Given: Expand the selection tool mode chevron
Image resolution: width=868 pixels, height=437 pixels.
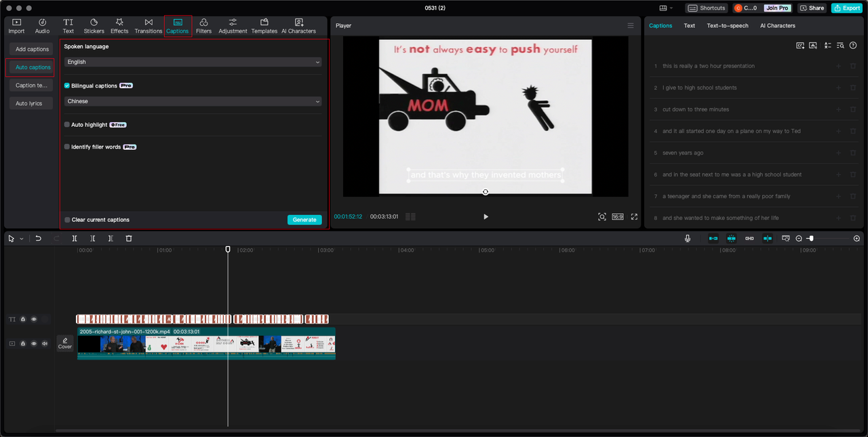Looking at the screenshot, I should tap(21, 239).
